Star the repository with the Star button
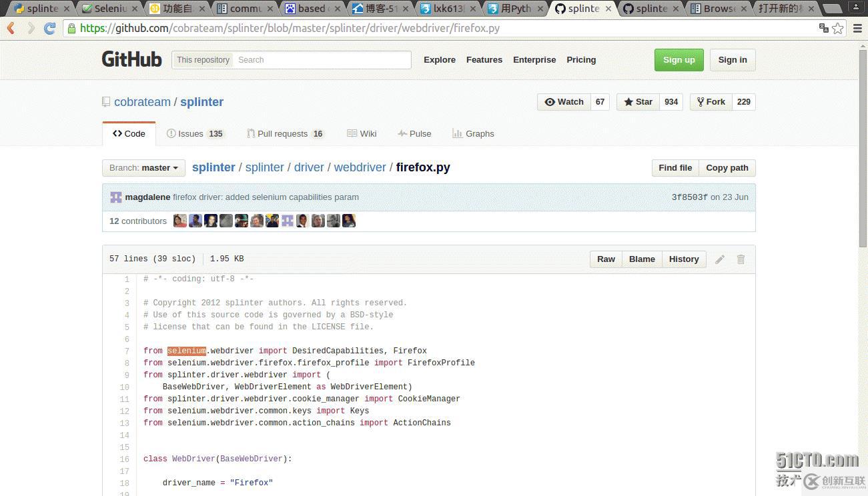Screen dimensions: 868x496 pos(638,102)
